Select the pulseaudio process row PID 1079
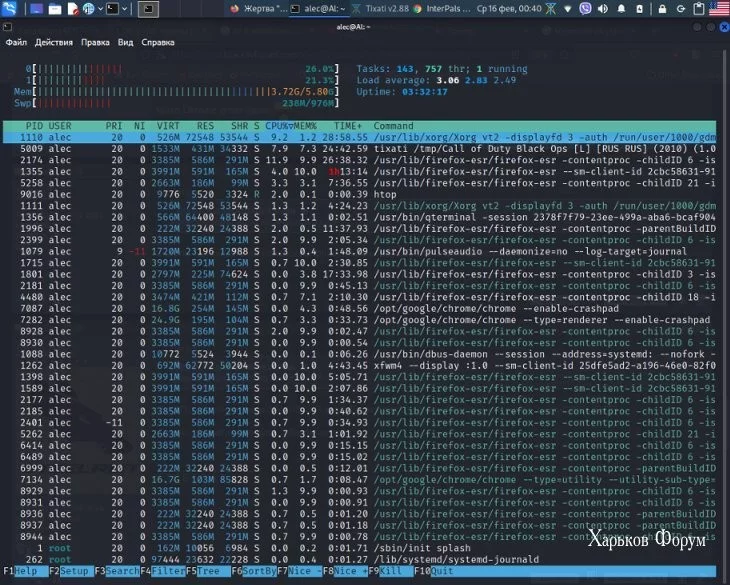730x585 pixels. pyautogui.click(x=359, y=251)
